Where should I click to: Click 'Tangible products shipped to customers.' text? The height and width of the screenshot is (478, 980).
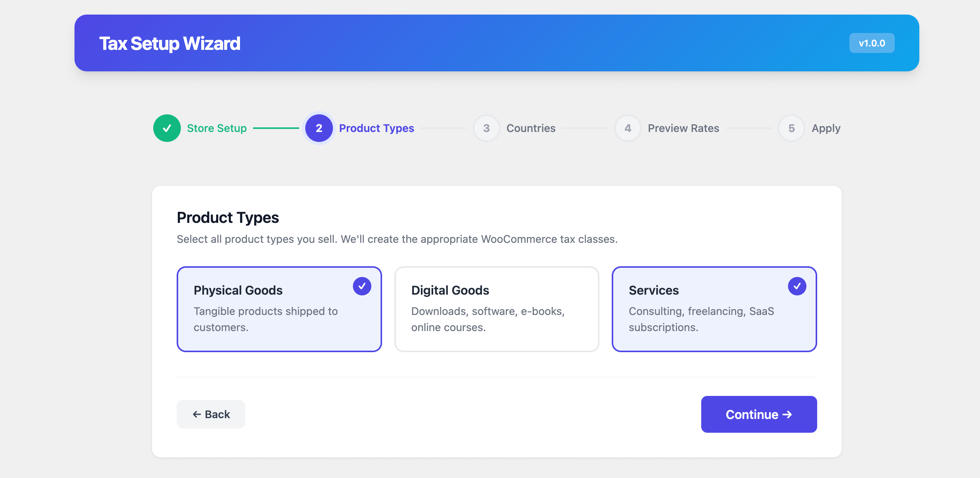pos(266,319)
